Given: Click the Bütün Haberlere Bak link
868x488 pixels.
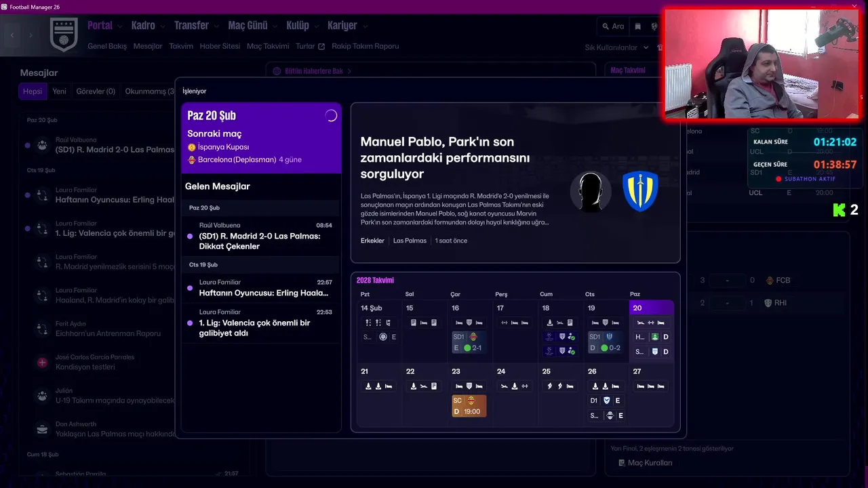Looking at the screenshot, I should click(x=314, y=71).
